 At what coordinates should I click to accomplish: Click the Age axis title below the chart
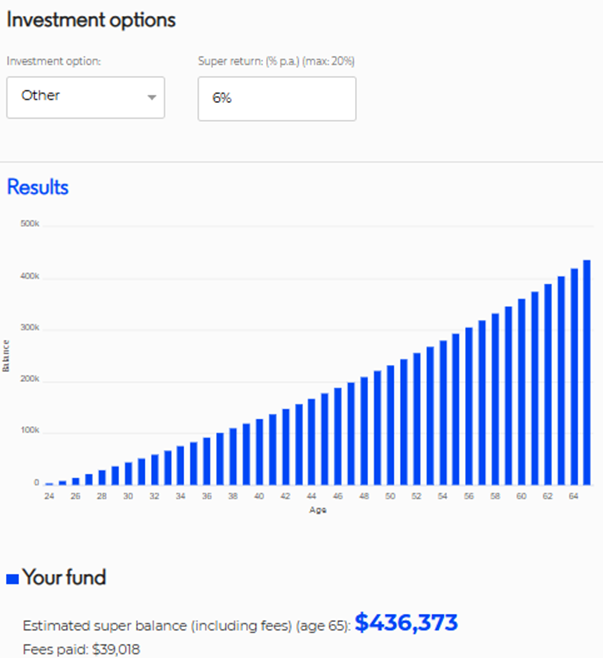click(x=317, y=509)
